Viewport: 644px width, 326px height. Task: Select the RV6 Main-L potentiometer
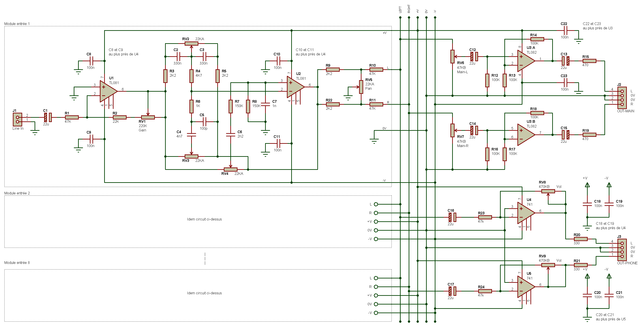452,57
